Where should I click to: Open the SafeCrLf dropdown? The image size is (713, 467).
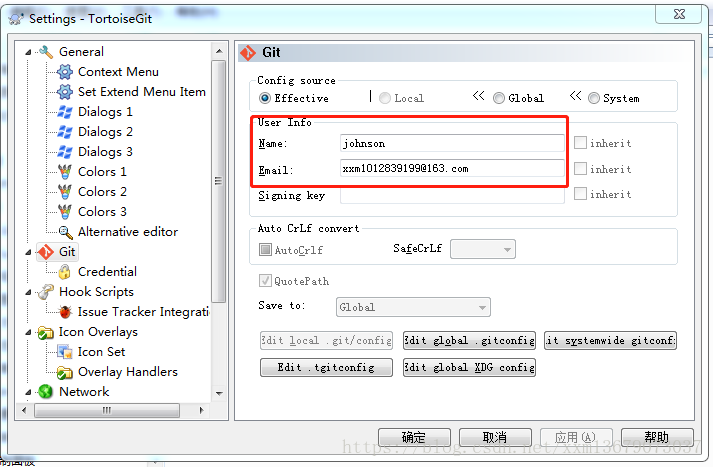(482, 249)
